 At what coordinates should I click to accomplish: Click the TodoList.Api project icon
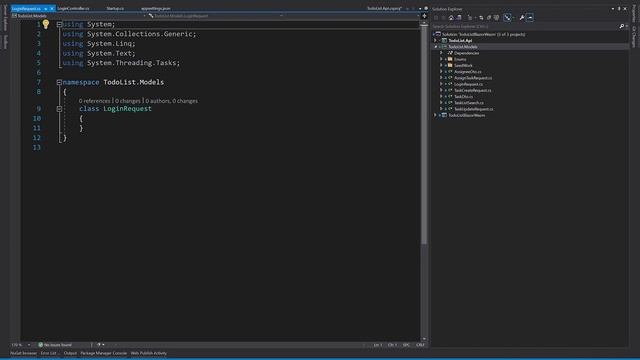click(x=444, y=40)
